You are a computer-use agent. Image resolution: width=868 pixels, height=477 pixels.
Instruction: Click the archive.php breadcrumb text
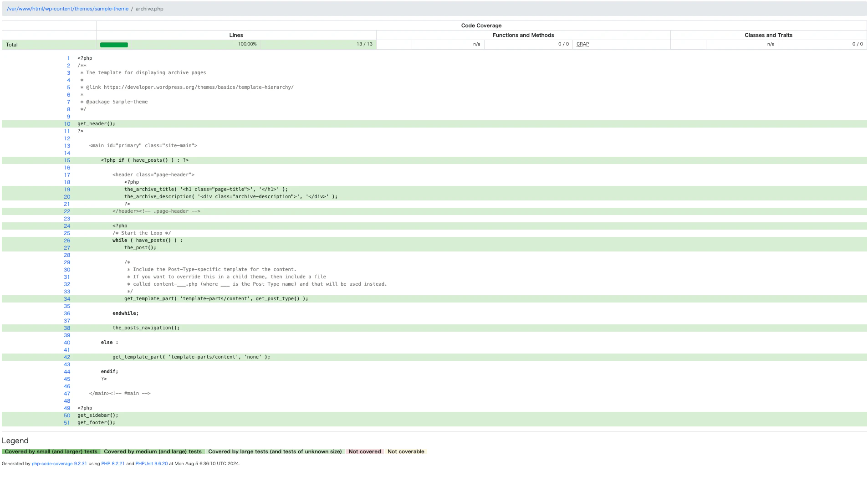(149, 9)
